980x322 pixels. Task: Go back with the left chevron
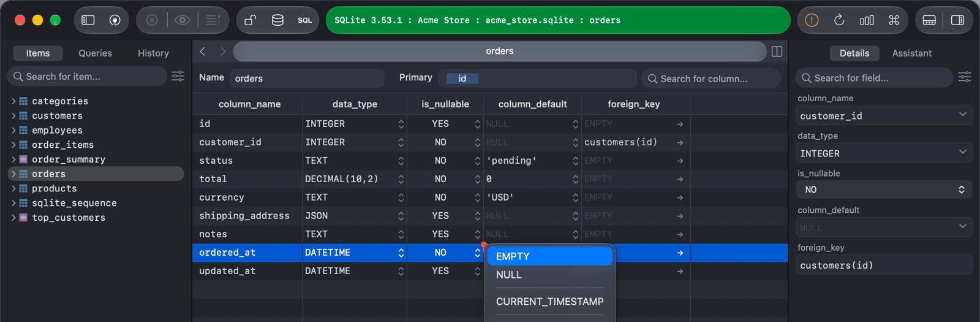pyautogui.click(x=203, y=52)
